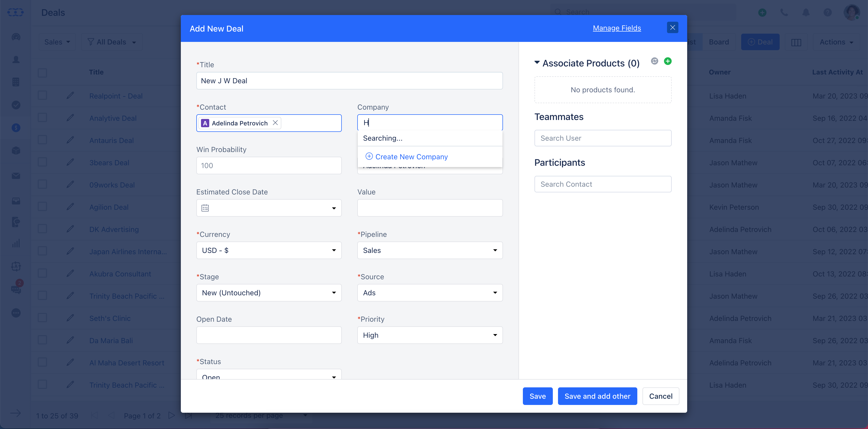
Task: Check the Realpoint - Deal row checkbox
Action: (x=42, y=95)
